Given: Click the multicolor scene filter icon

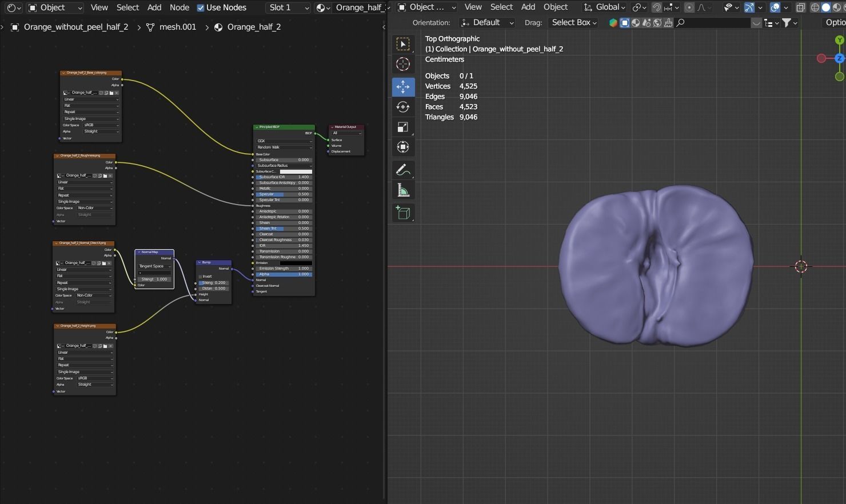Looking at the screenshot, I should pos(613,23).
